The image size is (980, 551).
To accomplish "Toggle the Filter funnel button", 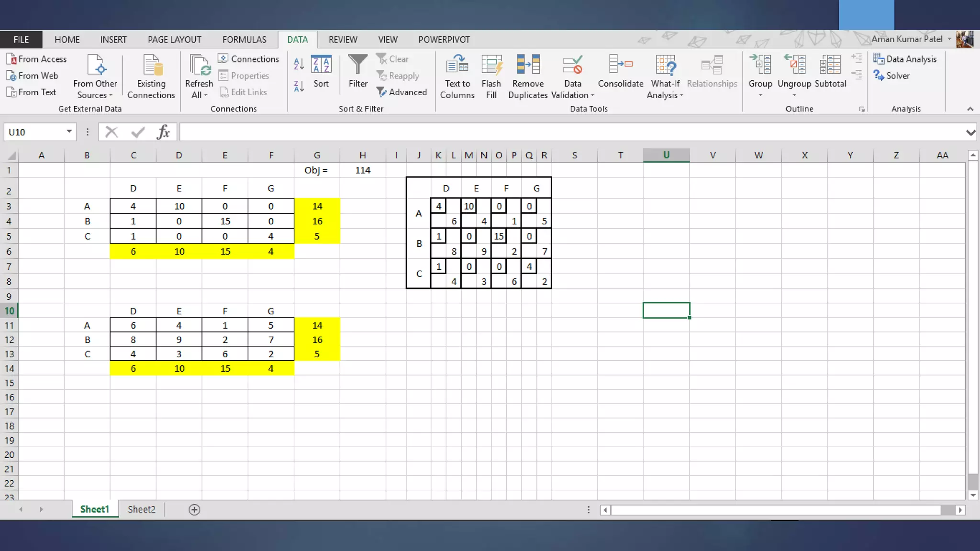I will (x=358, y=65).
